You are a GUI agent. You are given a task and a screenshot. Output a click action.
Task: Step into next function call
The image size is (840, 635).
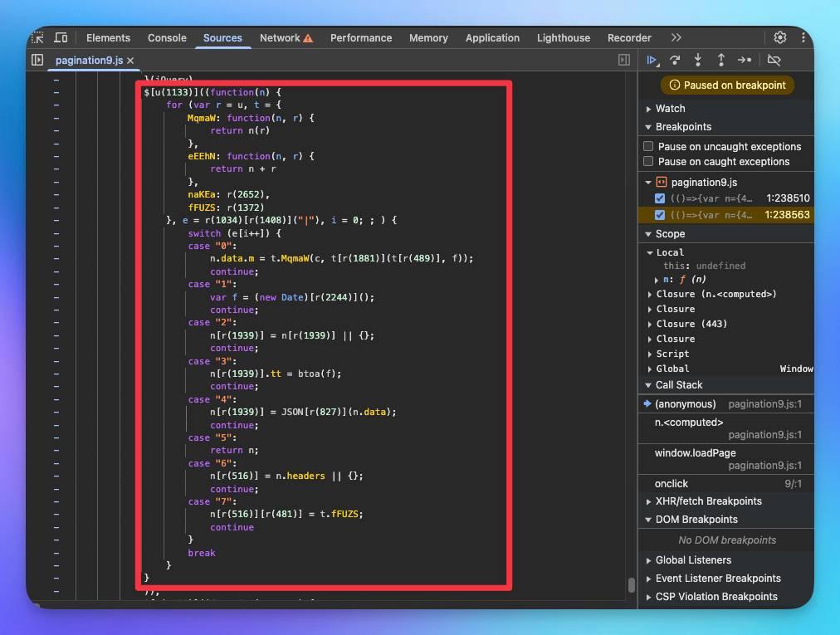click(x=698, y=60)
